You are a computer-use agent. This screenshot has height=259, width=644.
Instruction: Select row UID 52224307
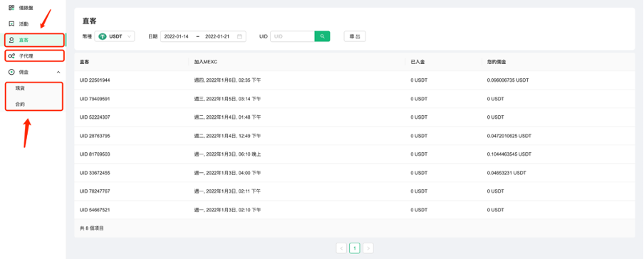click(x=355, y=117)
